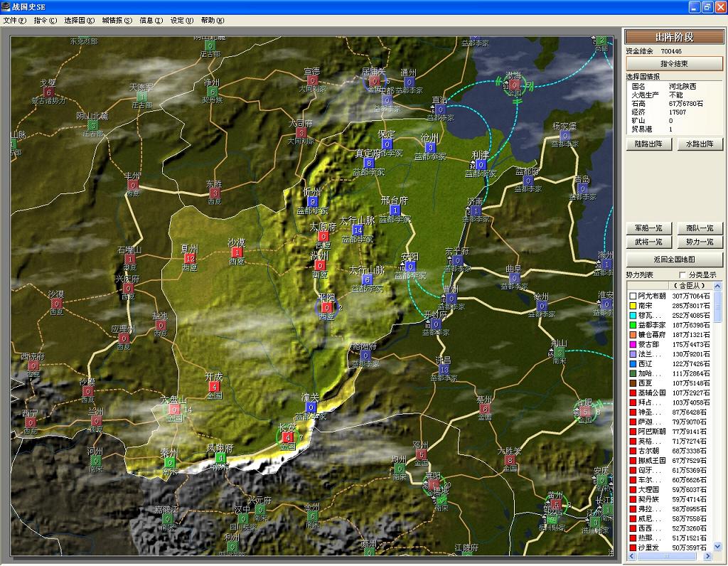Select the 沙漠 castle marker in 西夏
728x566 pixels.
[237, 252]
